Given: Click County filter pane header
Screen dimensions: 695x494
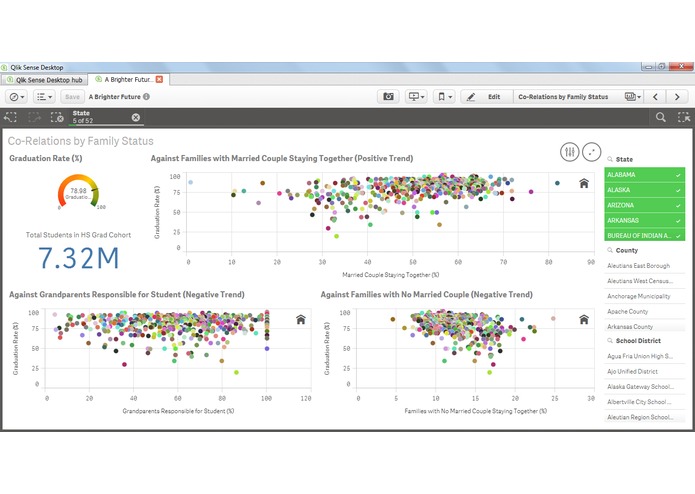Looking at the screenshot, I should [627, 250].
